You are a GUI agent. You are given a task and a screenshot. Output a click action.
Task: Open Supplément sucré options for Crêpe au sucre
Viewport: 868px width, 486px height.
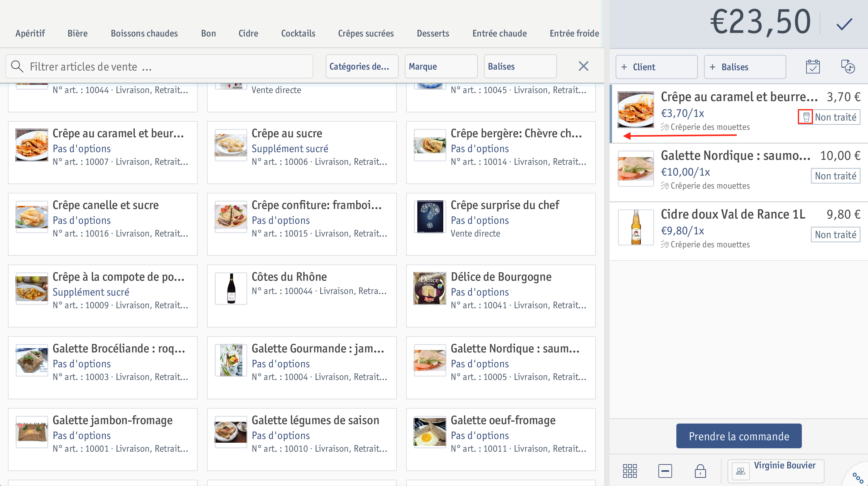click(x=290, y=149)
